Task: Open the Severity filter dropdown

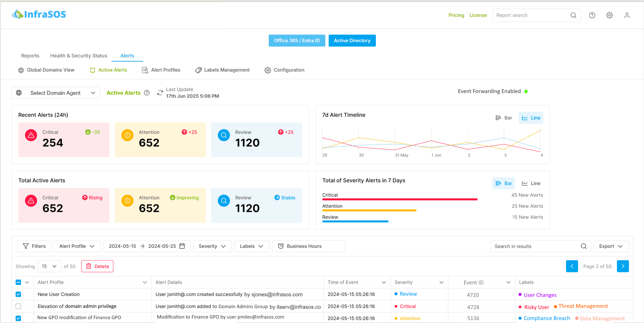Action: coord(212,246)
